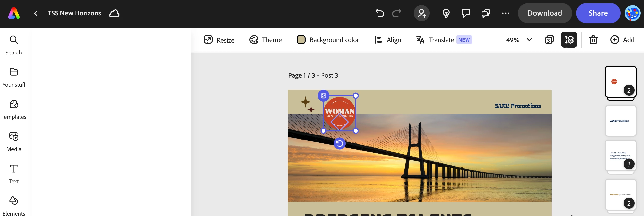Add a new page
Screen dimensions: 644x216
[622, 40]
